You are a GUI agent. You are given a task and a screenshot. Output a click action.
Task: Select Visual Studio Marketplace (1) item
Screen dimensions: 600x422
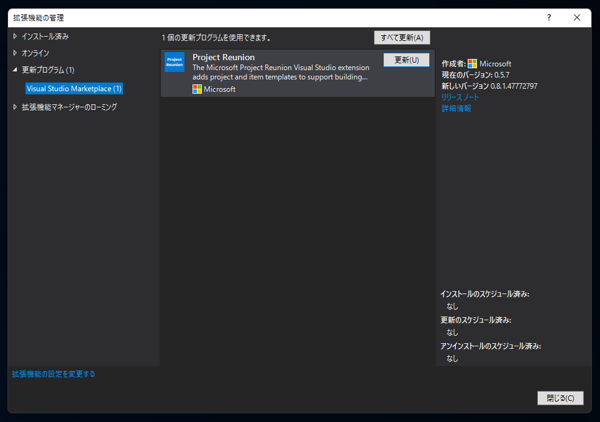tap(74, 88)
